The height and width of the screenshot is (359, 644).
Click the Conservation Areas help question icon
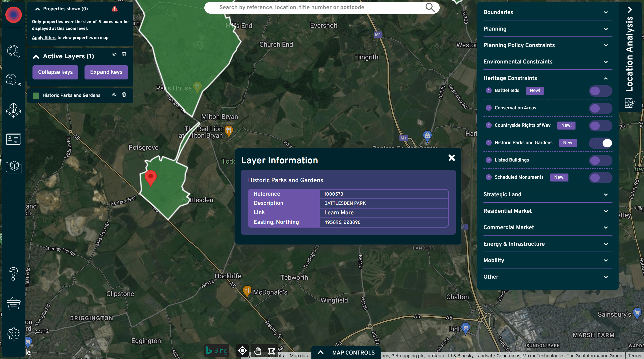[x=488, y=108]
